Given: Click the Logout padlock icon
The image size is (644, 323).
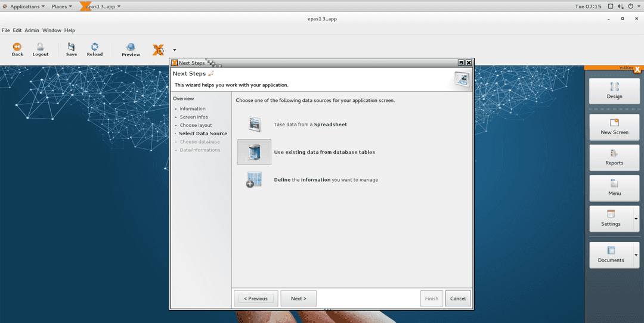Looking at the screenshot, I should click(x=41, y=47).
